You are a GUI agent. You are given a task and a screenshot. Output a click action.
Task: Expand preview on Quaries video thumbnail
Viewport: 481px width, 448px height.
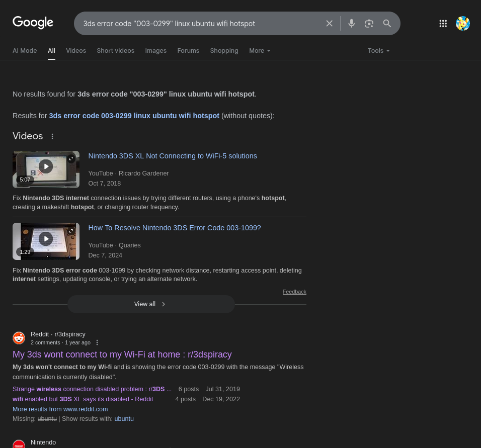(71, 231)
